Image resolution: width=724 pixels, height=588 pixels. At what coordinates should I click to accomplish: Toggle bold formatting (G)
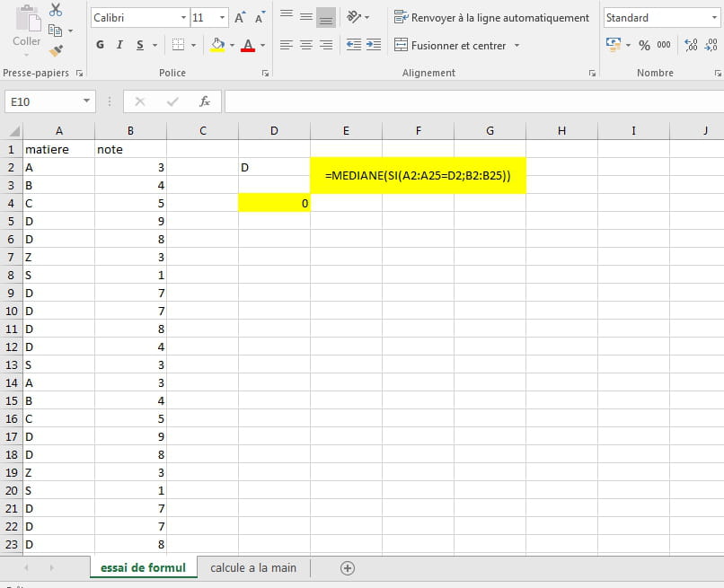click(100, 45)
